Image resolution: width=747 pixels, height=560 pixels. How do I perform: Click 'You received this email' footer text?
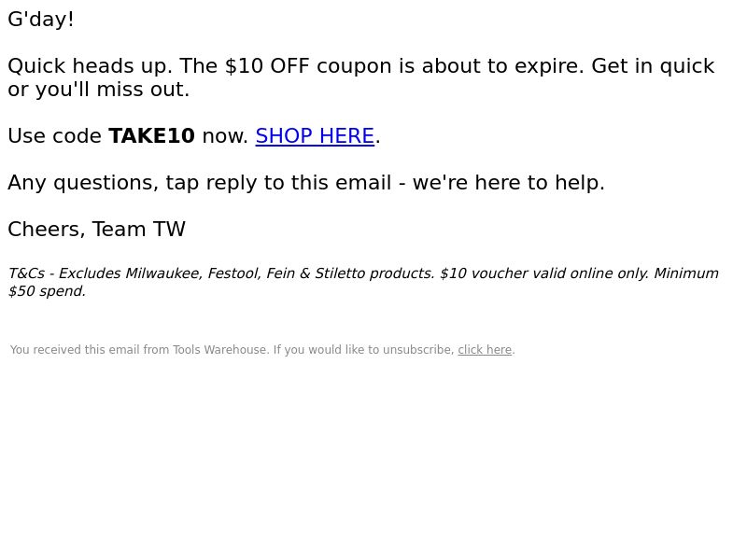pos(75,350)
